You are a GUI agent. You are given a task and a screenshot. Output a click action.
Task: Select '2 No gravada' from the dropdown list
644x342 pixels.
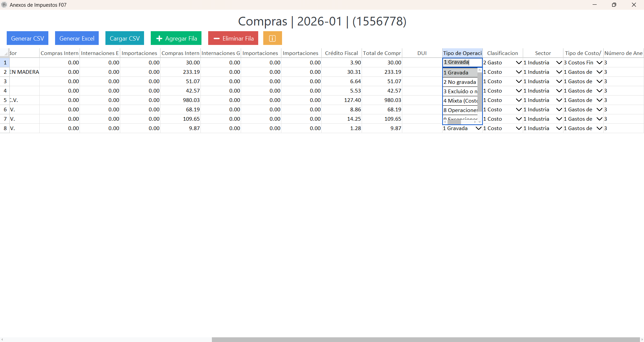tap(460, 82)
